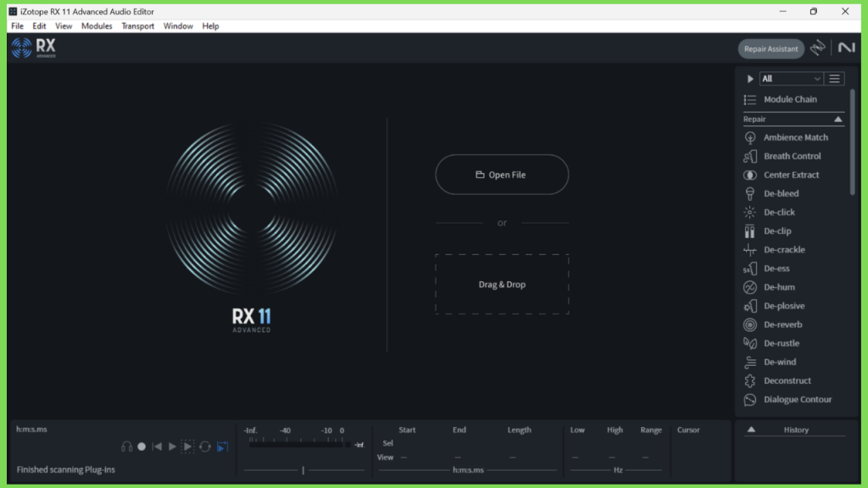Image resolution: width=868 pixels, height=488 pixels.
Task: Open the Ambience Match module
Action: [786, 137]
